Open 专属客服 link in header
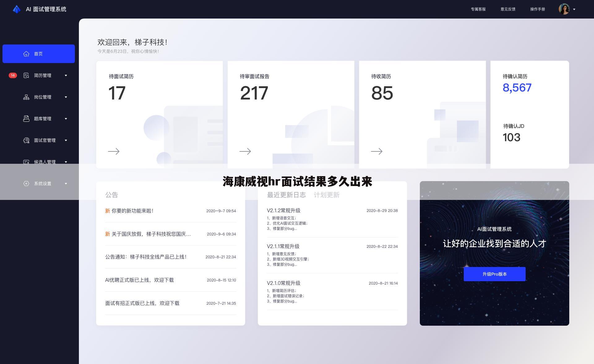594x364 pixels. tap(478, 9)
